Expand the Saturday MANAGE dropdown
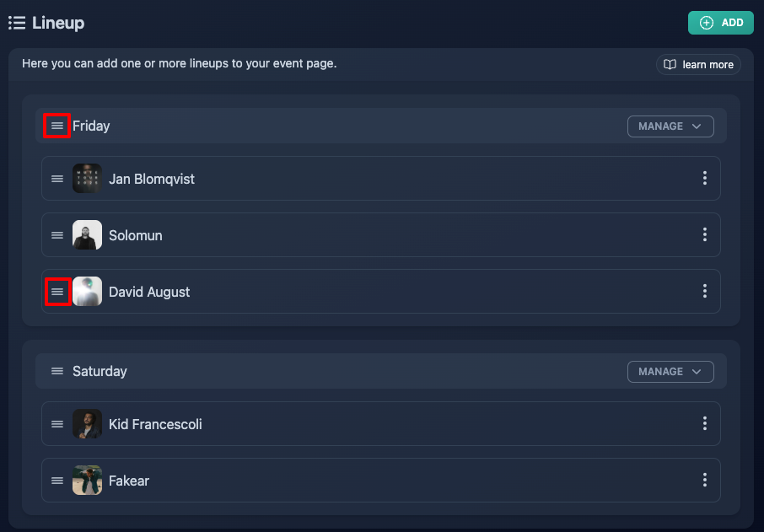764x532 pixels. pos(670,372)
